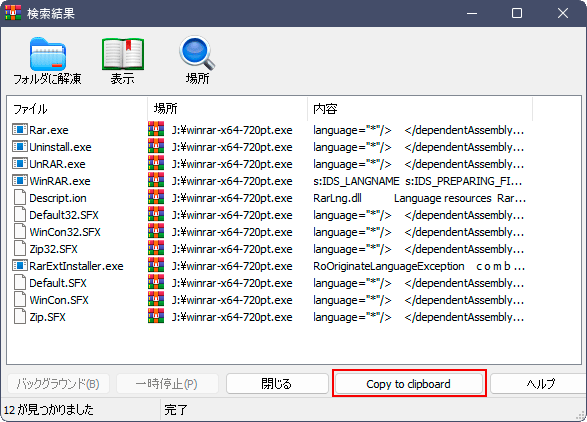The width and height of the screenshot is (587, 422).
Task: Click archive icon in RarExtInstaller.exe row
Action: [x=156, y=265]
